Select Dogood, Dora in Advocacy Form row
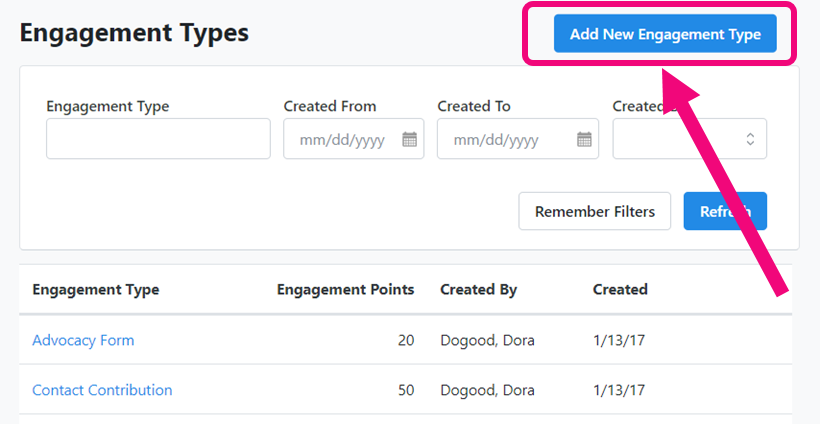 487,340
